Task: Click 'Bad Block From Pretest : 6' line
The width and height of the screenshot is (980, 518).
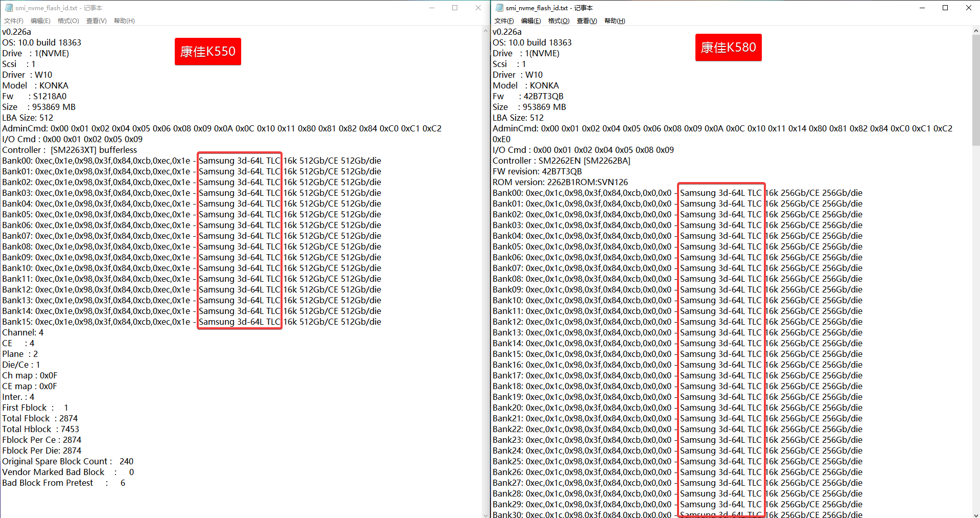Action: click(64, 483)
